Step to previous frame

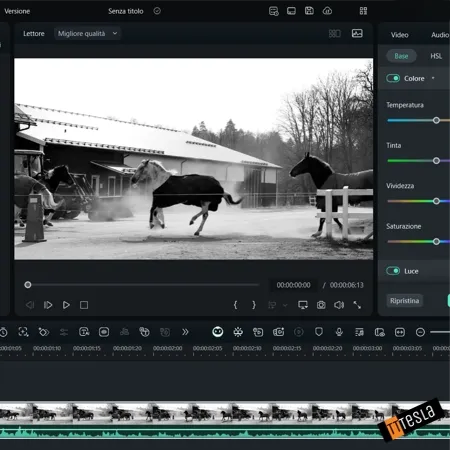pos(30,305)
